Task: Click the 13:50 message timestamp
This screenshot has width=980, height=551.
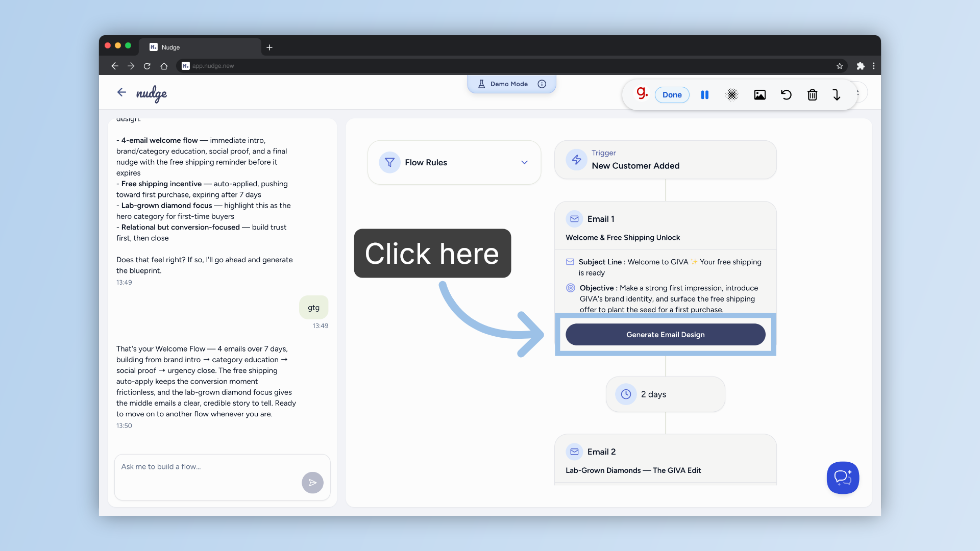Action: click(x=124, y=425)
